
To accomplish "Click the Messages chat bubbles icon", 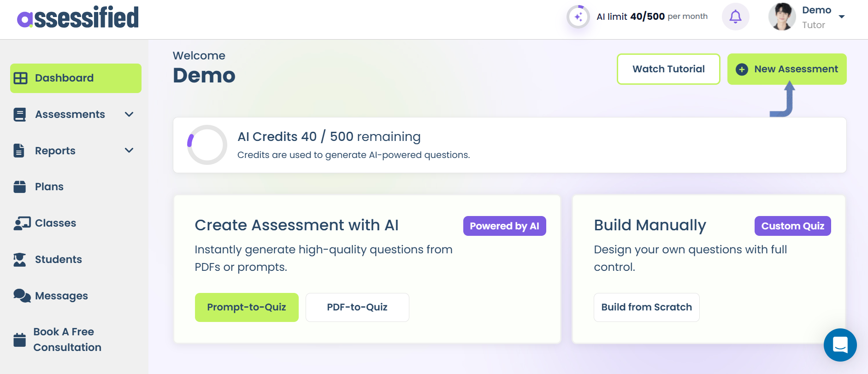I will [22, 296].
